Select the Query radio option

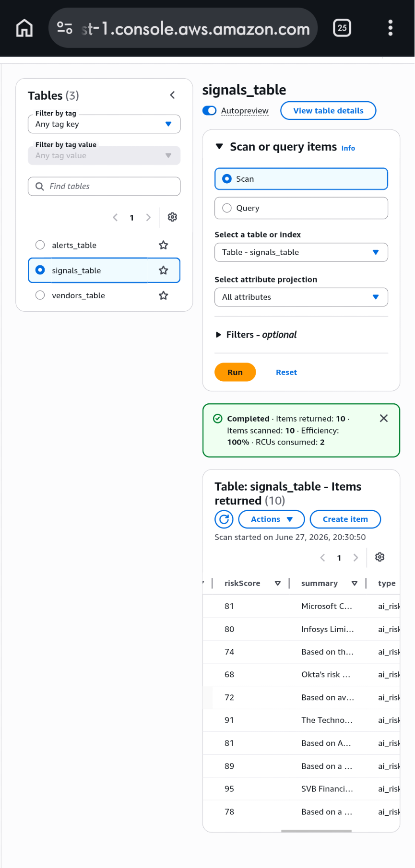(227, 208)
